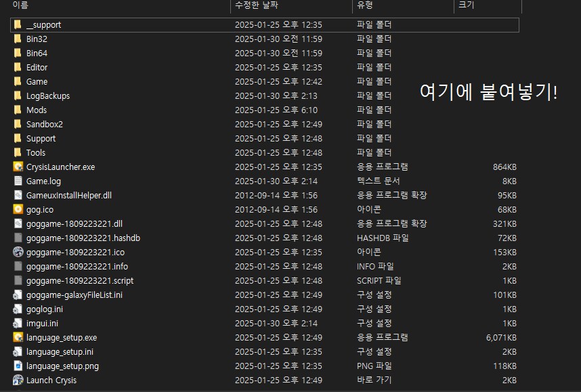Sort by the 유형 column header
The width and height of the screenshot is (581, 392).
(364, 5)
